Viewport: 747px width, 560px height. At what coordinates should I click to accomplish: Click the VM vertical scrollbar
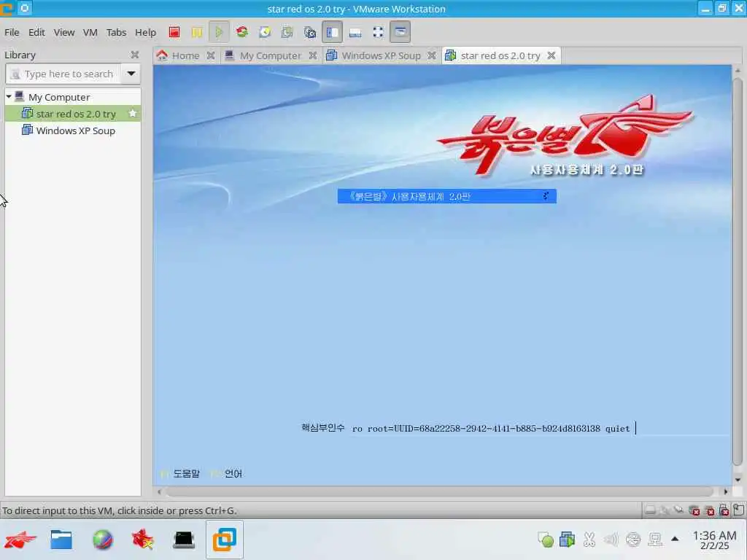pos(738,271)
